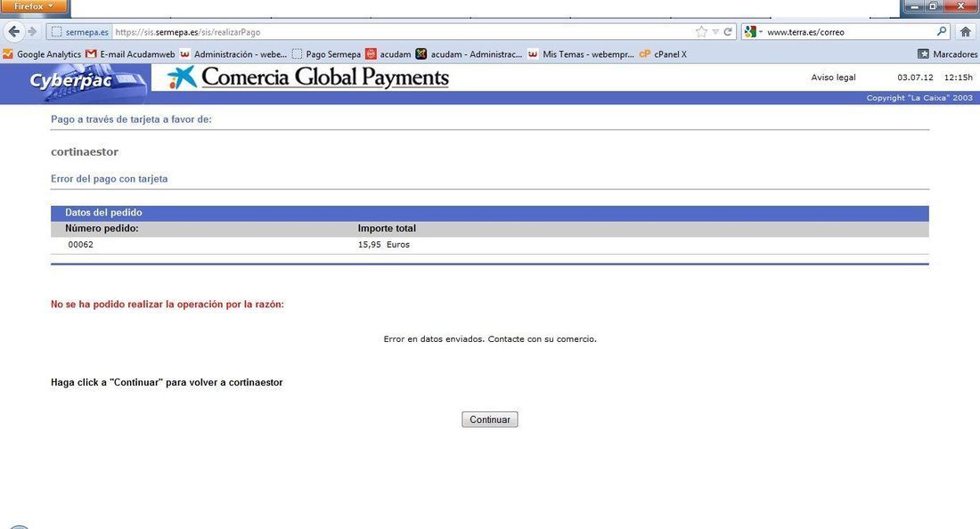Click the Haga click a Continuar instruction text
980x529 pixels.
point(167,382)
